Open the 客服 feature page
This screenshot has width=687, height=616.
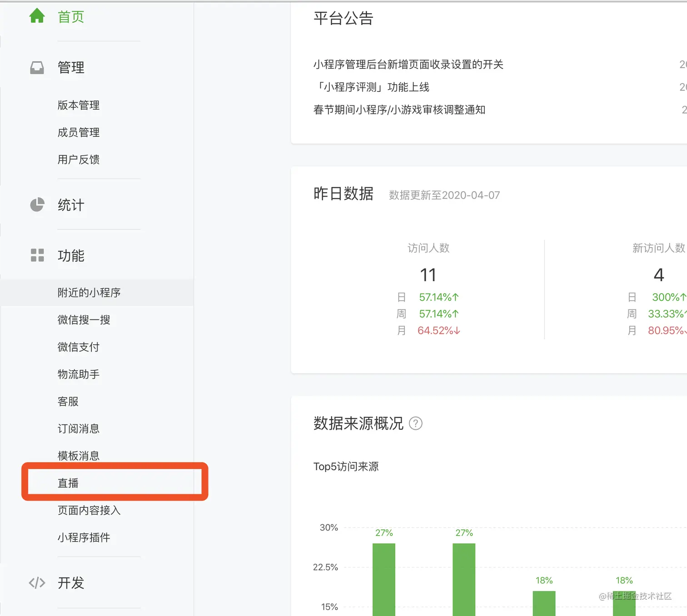point(67,401)
